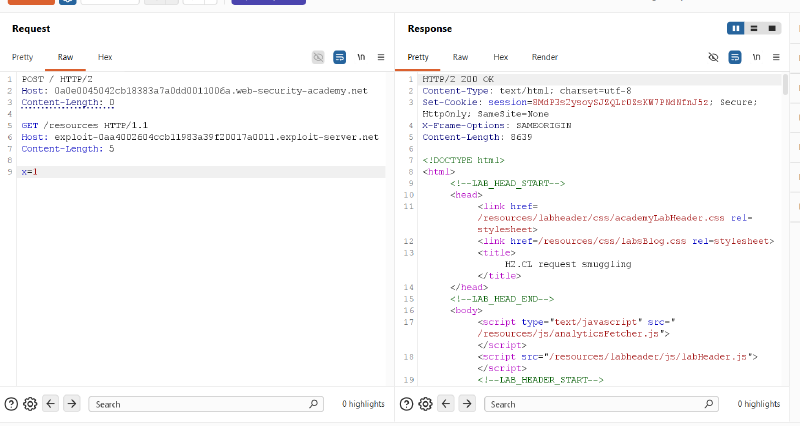Click the 'POST / HTTP/2' request line

pyautogui.click(x=57, y=79)
